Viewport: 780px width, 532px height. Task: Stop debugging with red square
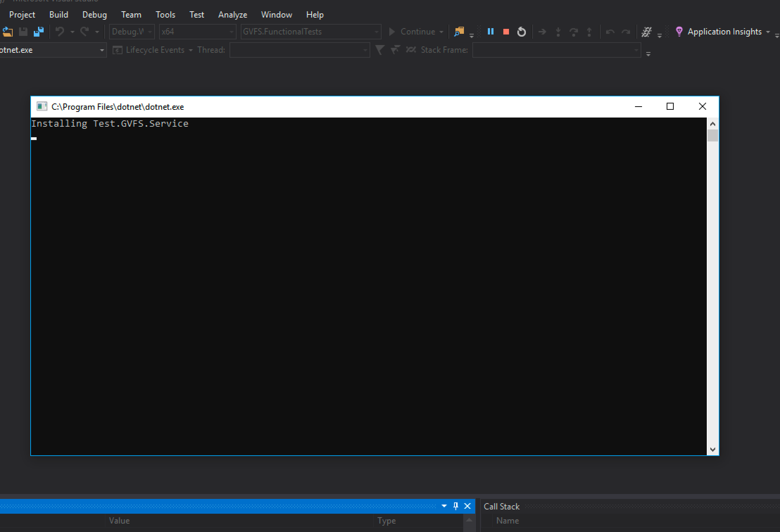tap(506, 32)
